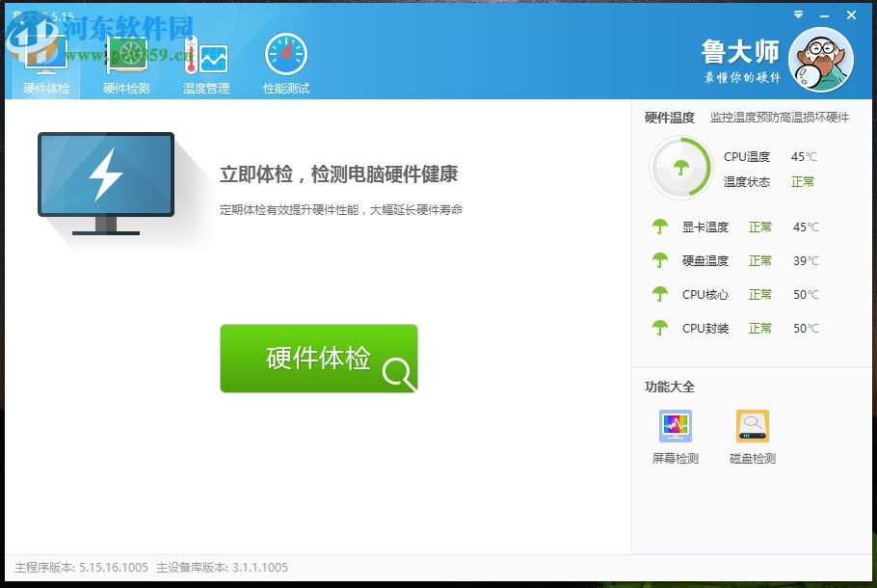Click the green 硬件体检 button
877x588 pixels.
tap(319, 358)
